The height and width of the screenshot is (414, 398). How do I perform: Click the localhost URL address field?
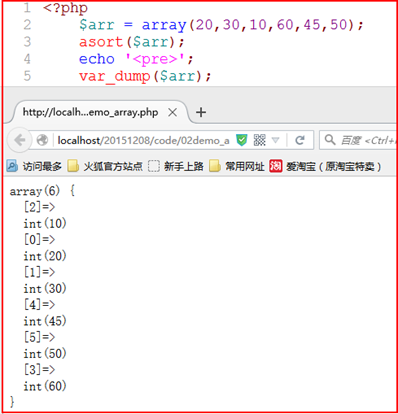tap(143, 140)
